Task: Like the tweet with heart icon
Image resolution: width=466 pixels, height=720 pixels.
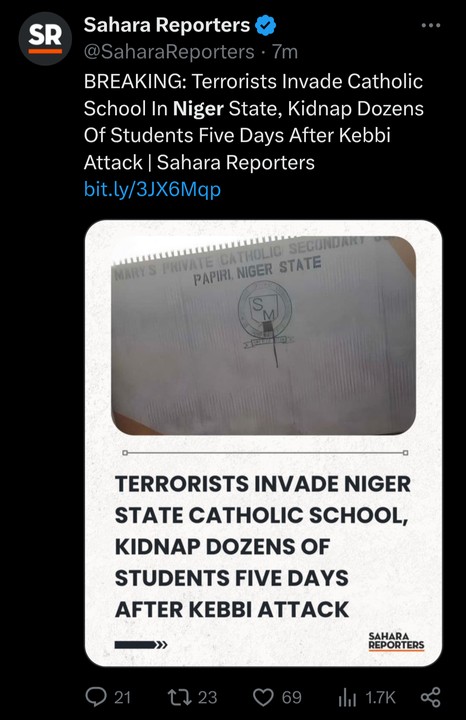Action: click(x=264, y=698)
